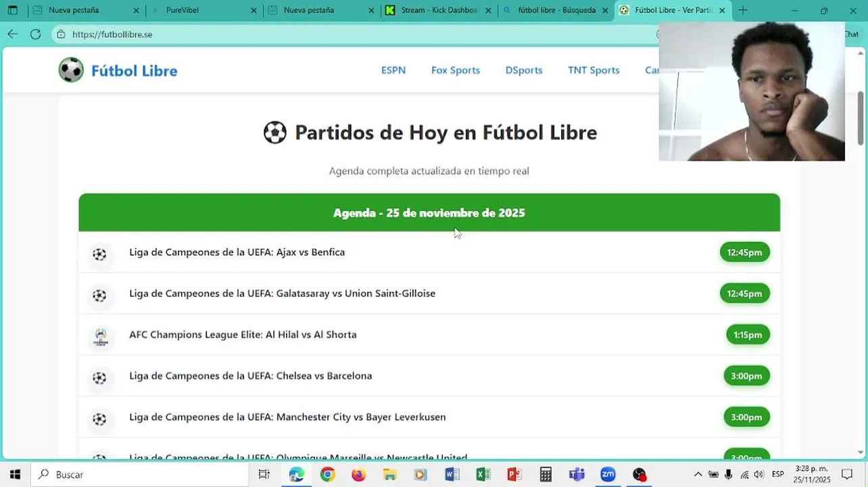The image size is (868, 487).
Task: Open Task View from taskbar
Action: (x=264, y=474)
